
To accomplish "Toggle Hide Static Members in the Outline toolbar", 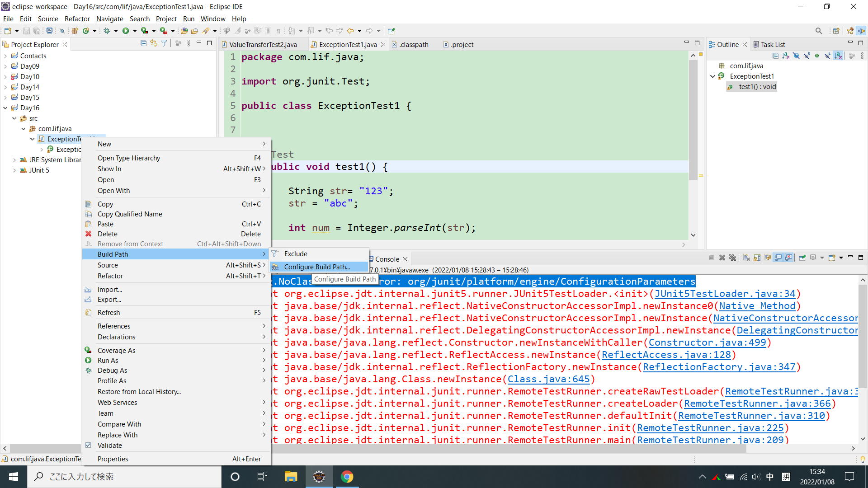I will [x=807, y=56].
